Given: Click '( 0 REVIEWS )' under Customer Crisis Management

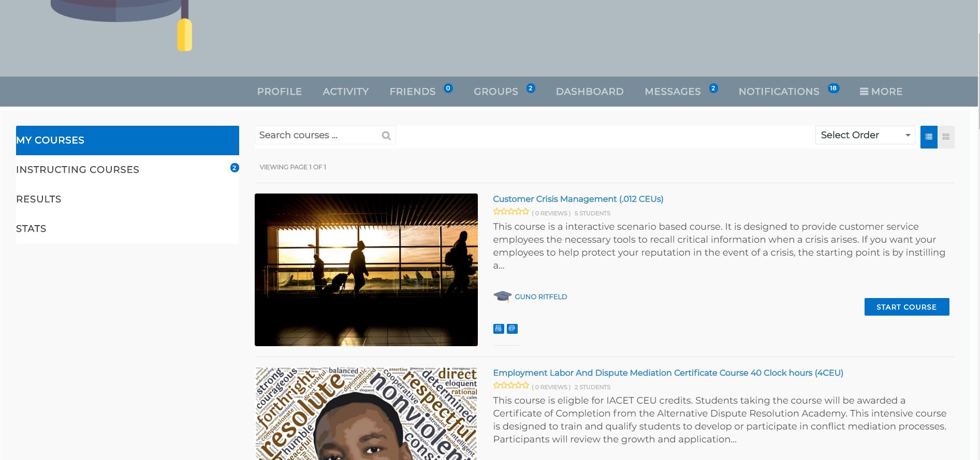Looking at the screenshot, I should point(551,213).
